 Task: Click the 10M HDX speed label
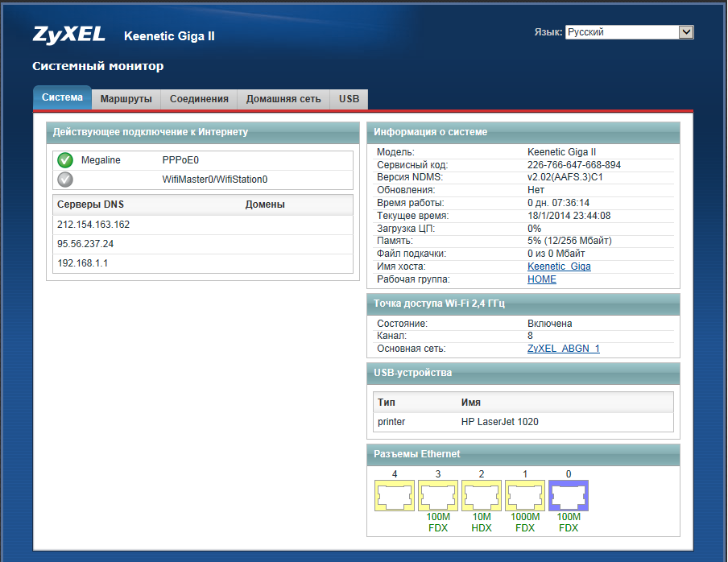pyautogui.click(x=482, y=523)
